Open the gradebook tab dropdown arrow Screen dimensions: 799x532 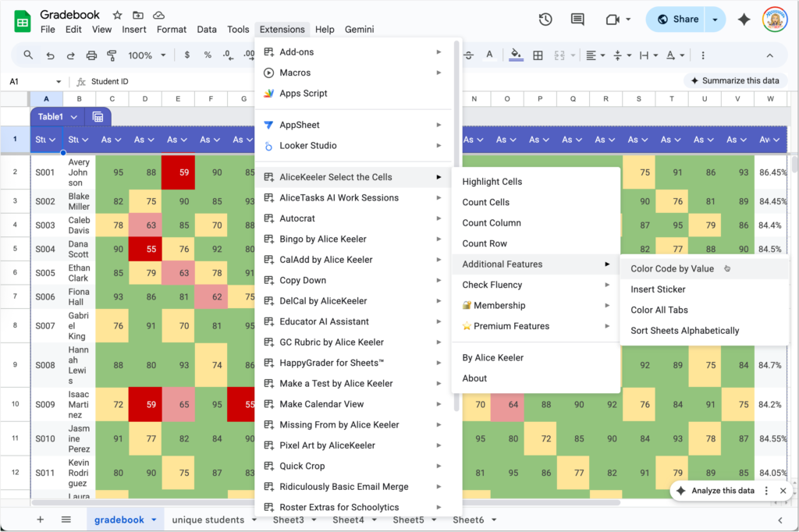pos(154,520)
